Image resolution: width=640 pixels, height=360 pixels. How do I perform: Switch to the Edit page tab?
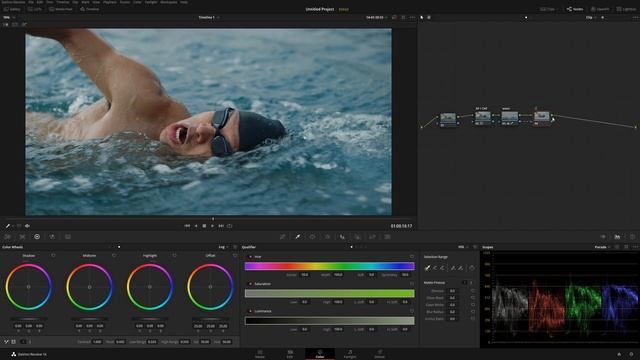(x=290, y=354)
